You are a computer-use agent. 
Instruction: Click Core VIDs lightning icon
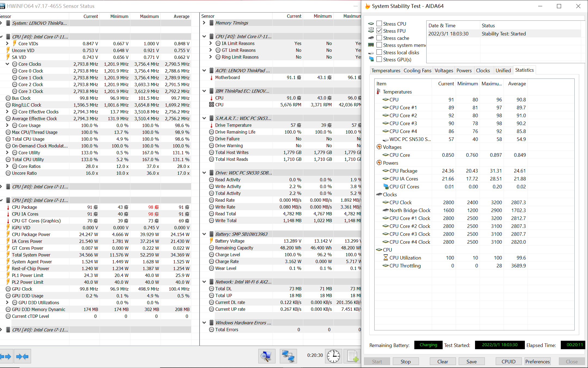coord(15,43)
